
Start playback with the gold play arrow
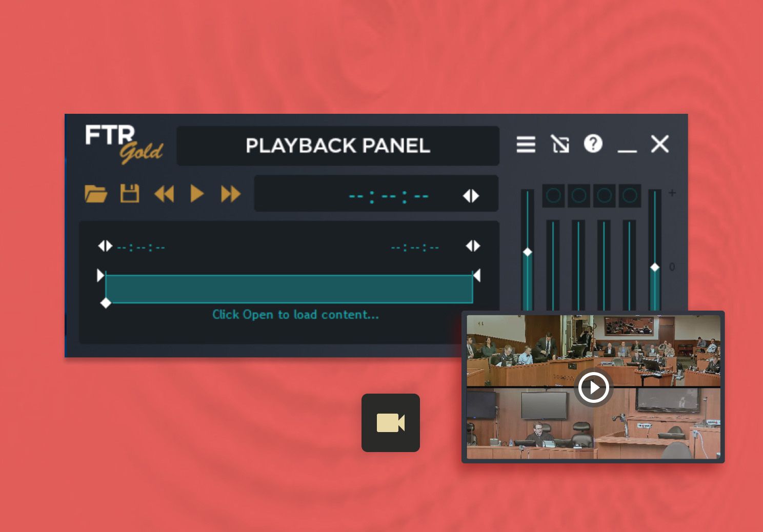pos(197,194)
